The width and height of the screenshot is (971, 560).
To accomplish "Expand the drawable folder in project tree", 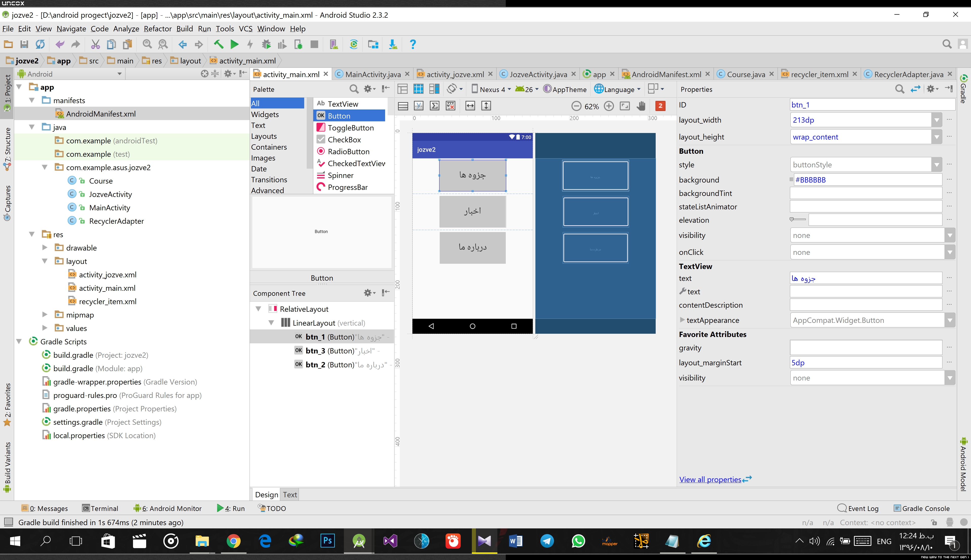I will [45, 248].
